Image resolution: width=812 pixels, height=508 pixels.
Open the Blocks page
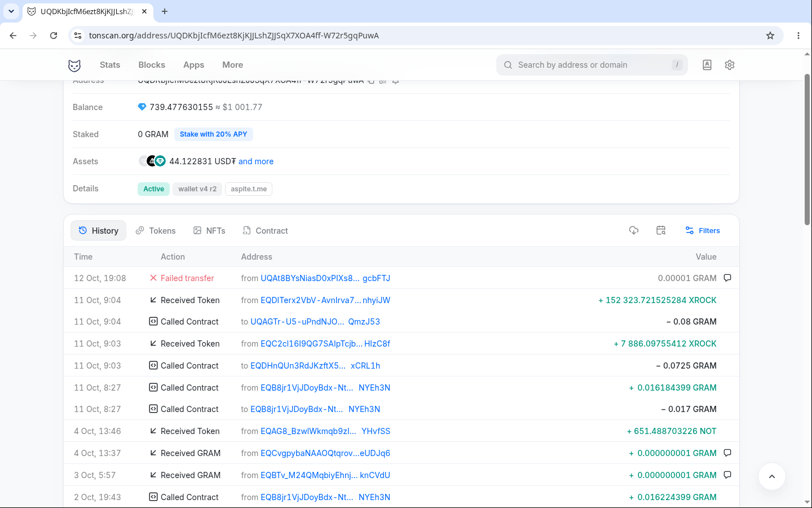[152, 65]
